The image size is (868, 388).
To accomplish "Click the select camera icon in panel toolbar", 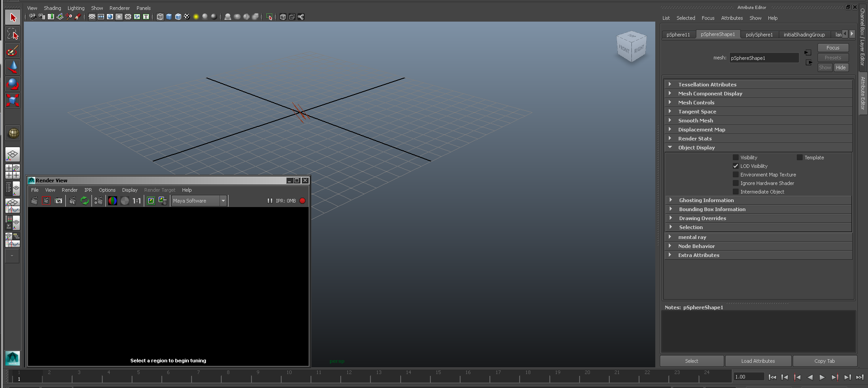I will pyautogui.click(x=32, y=17).
